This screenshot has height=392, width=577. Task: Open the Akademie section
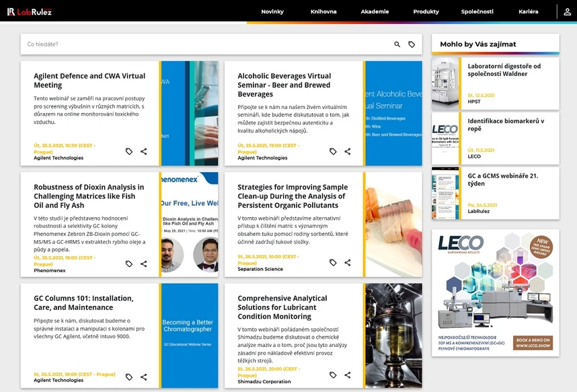pyautogui.click(x=375, y=11)
